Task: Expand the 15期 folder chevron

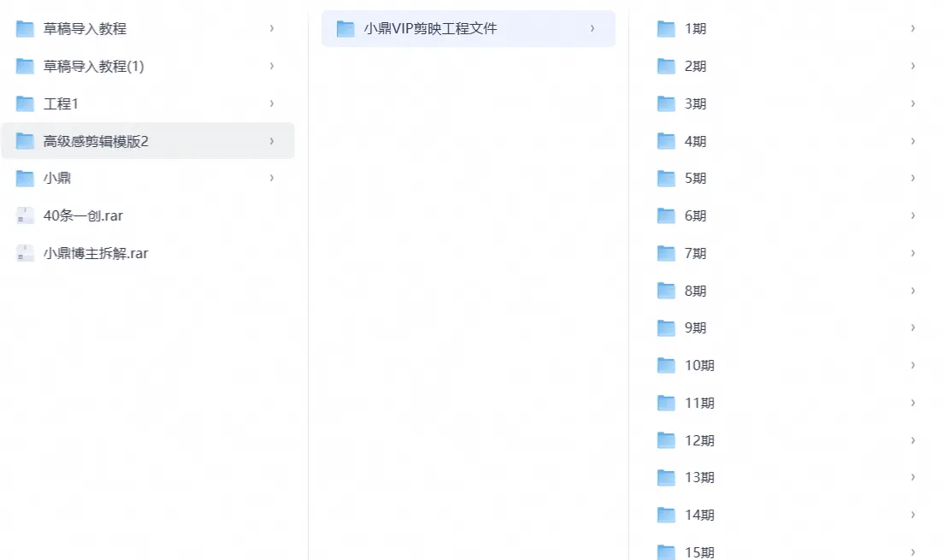Action: (x=913, y=552)
